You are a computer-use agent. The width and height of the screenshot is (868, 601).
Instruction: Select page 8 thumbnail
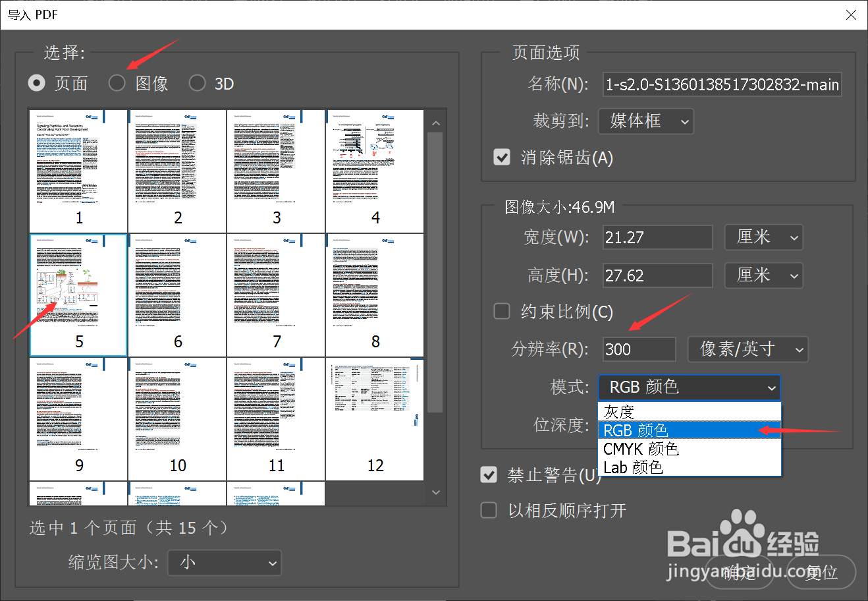[x=375, y=295]
